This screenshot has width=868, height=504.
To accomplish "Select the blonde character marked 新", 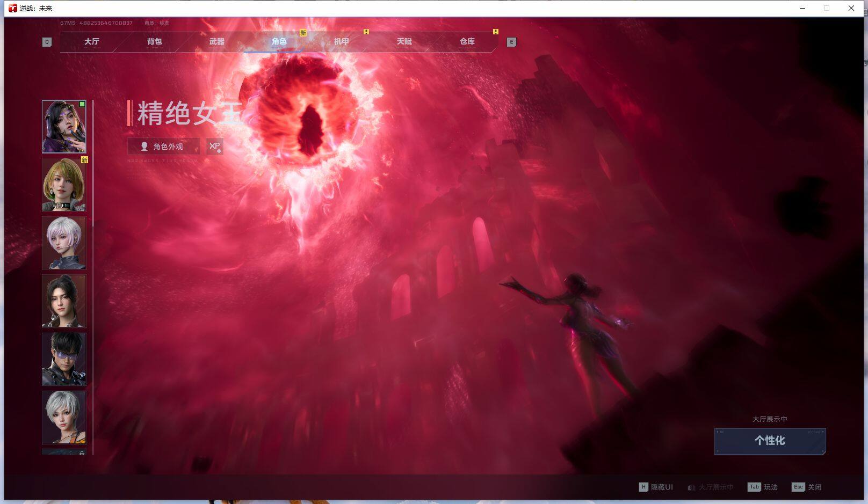I will tap(64, 185).
